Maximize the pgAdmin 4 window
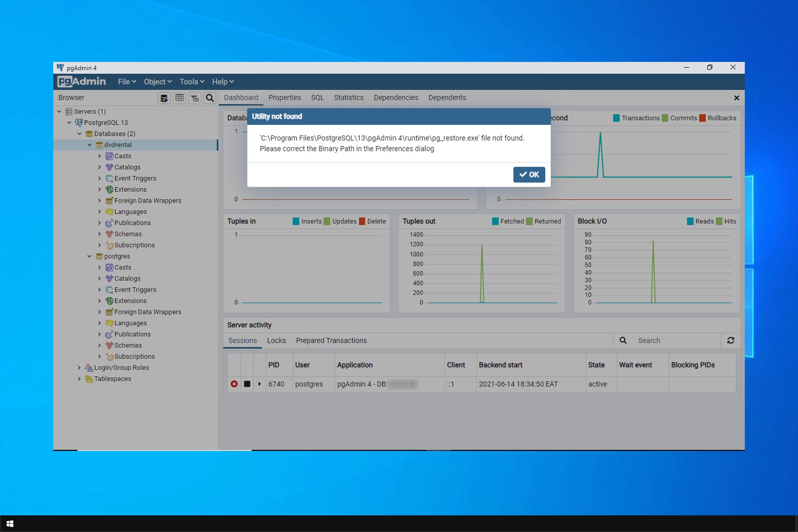Image resolution: width=798 pixels, height=532 pixels. [709, 67]
